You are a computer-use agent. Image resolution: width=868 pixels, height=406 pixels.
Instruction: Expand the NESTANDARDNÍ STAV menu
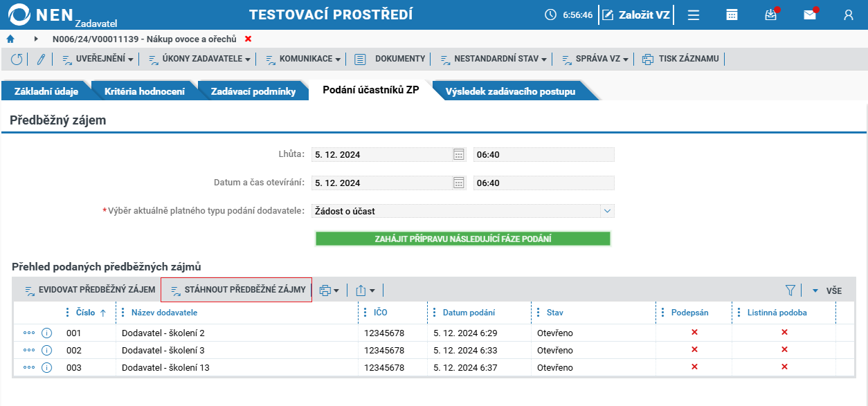(494, 59)
